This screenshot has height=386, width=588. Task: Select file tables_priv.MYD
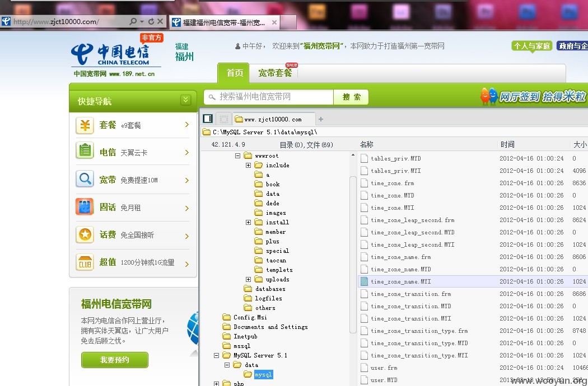(395, 158)
